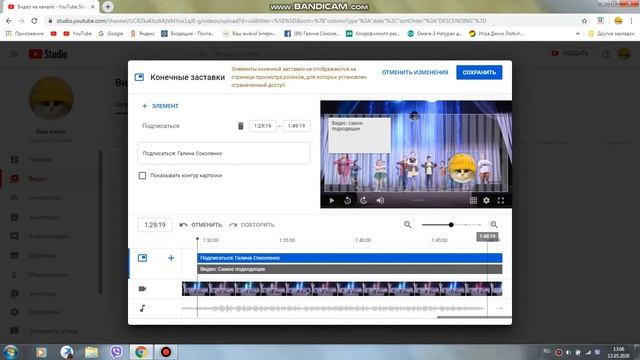Screen dimensions: 640x360
Task: Click the video camera track icon
Action: coord(142,289)
